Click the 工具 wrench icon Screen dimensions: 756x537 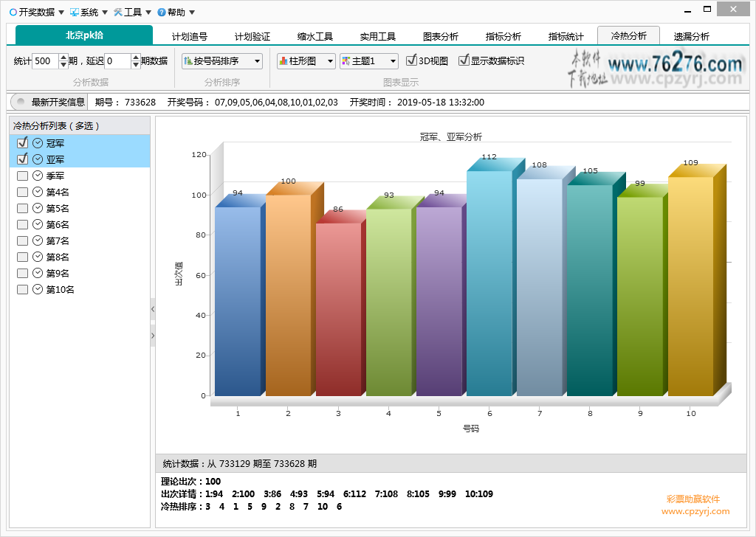click(118, 12)
